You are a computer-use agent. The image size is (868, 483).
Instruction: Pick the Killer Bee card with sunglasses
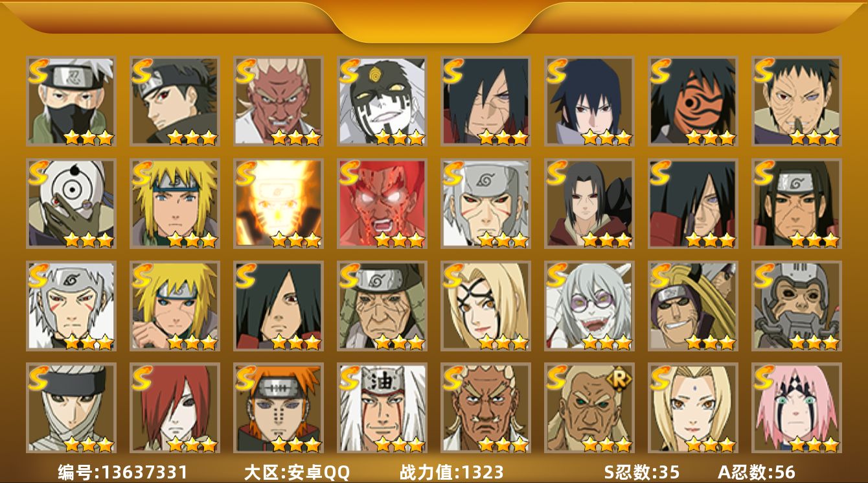[692, 305]
